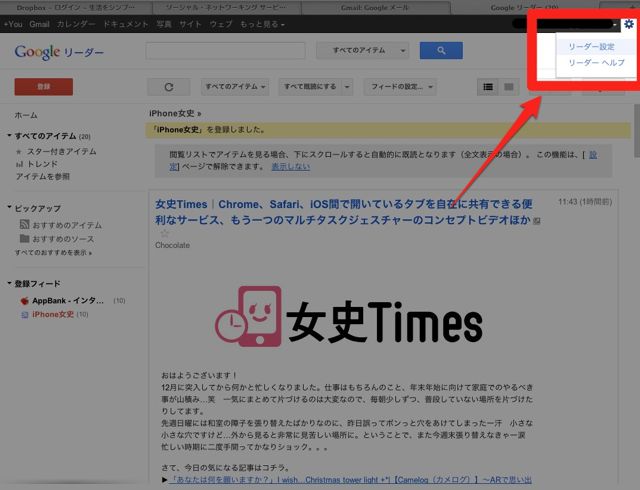640x490 pixels.
Task: Open the すべてのアイテム toolbar filter dropdown
Action: pyautogui.click(x=235, y=87)
